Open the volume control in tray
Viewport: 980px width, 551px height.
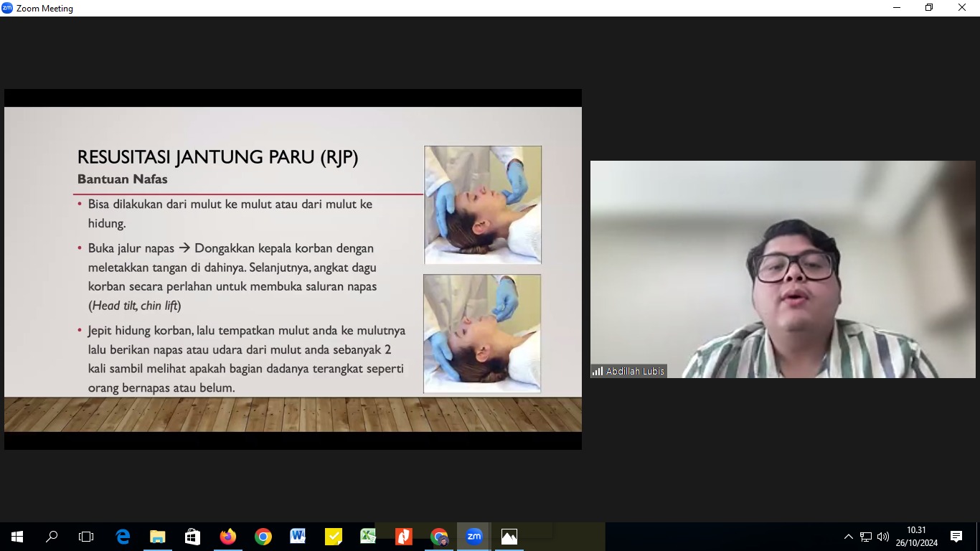(x=883, y=537)
